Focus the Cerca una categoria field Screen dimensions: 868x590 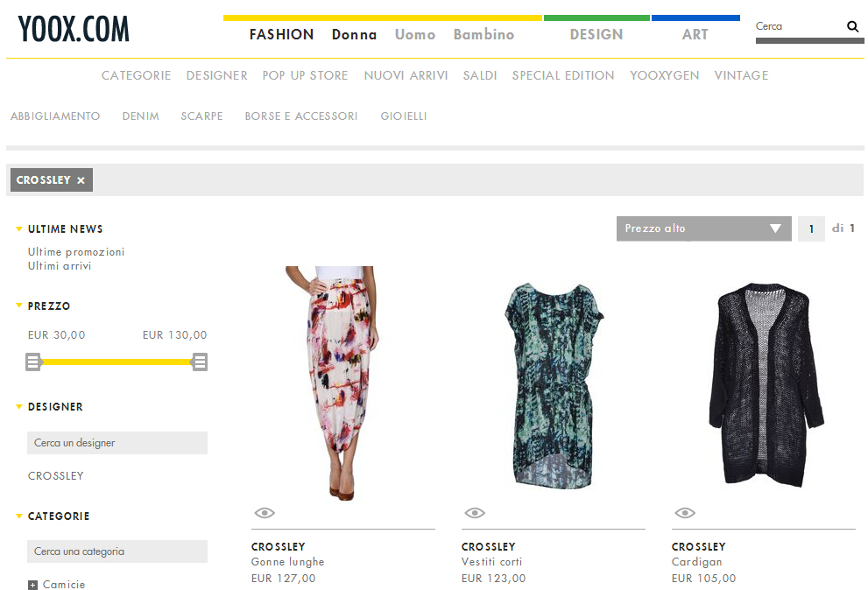point(117,551)
